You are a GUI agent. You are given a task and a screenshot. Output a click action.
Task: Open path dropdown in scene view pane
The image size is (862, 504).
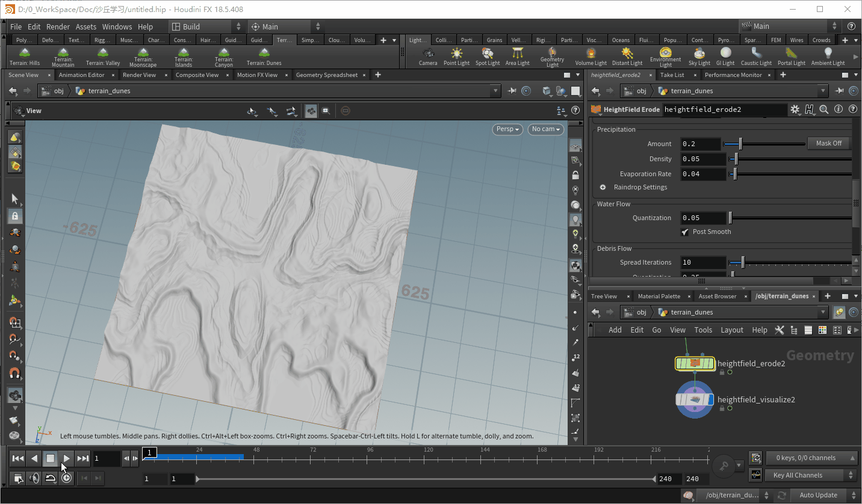[x=495, y=91]
